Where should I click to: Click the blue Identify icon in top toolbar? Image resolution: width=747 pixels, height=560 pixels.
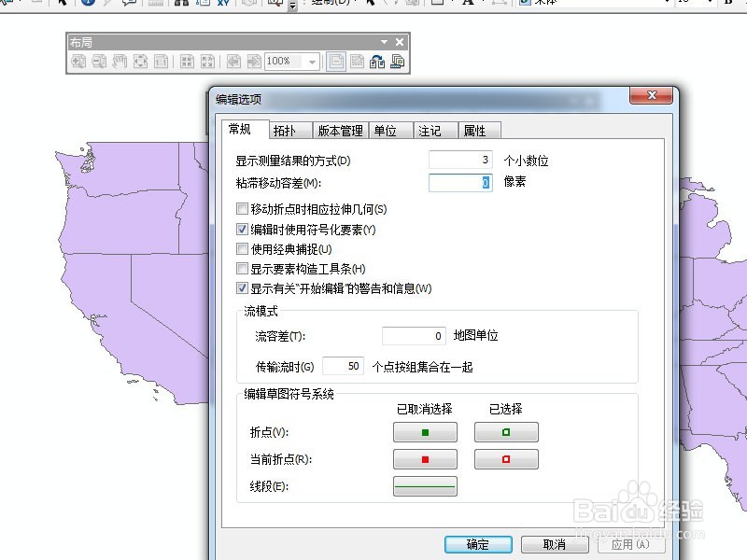coord(88,2)
